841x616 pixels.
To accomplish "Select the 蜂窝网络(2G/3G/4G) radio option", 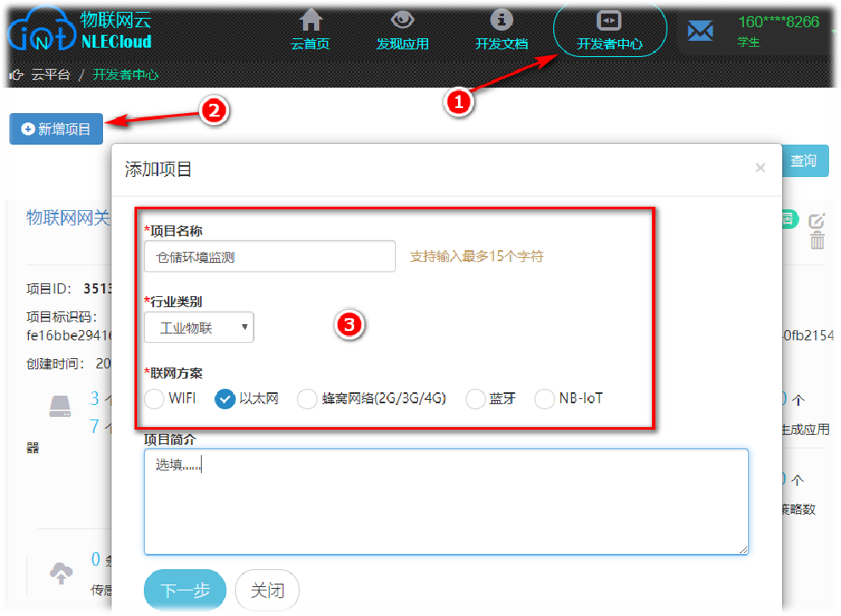I will point(306,399).
